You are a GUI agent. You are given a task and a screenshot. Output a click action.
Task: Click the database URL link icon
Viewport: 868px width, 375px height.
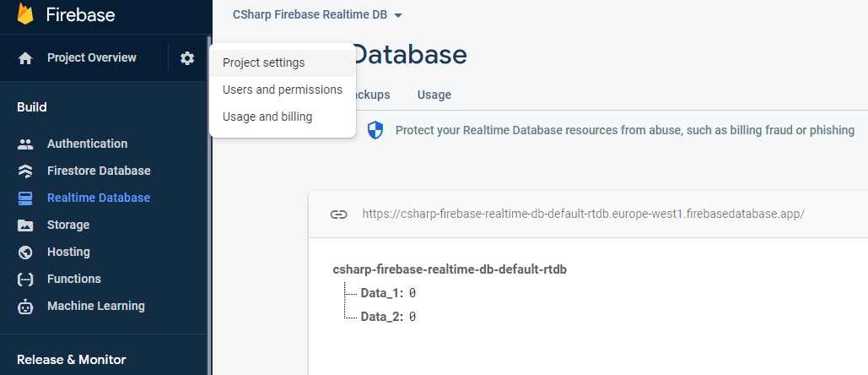pyautogui.click(x=338, y=214)
